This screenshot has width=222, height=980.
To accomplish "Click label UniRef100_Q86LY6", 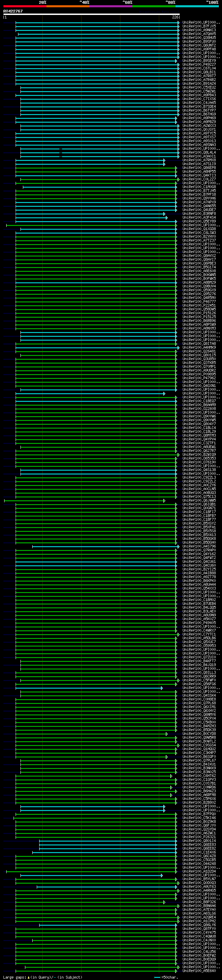I will coord(199,925).
